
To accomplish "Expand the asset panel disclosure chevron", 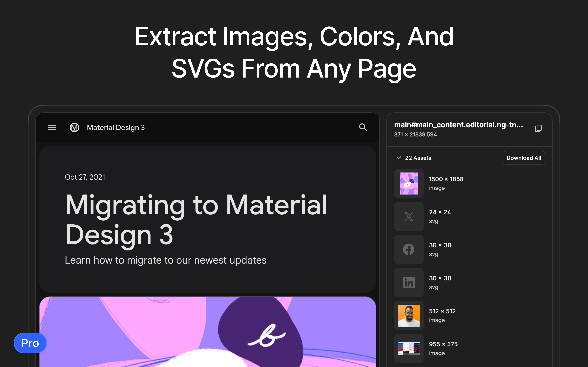I will click(x=399, y=158).
